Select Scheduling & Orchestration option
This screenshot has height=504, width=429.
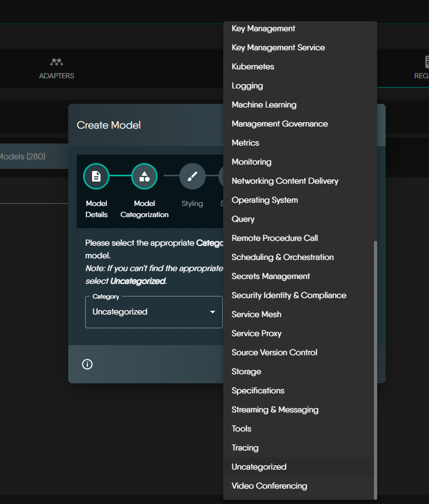pyautogui.click(x=282, y=257)
